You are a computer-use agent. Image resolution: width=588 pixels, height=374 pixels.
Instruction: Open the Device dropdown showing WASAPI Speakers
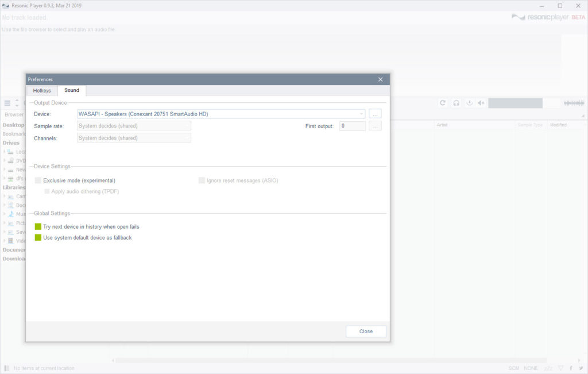[221, 114]
